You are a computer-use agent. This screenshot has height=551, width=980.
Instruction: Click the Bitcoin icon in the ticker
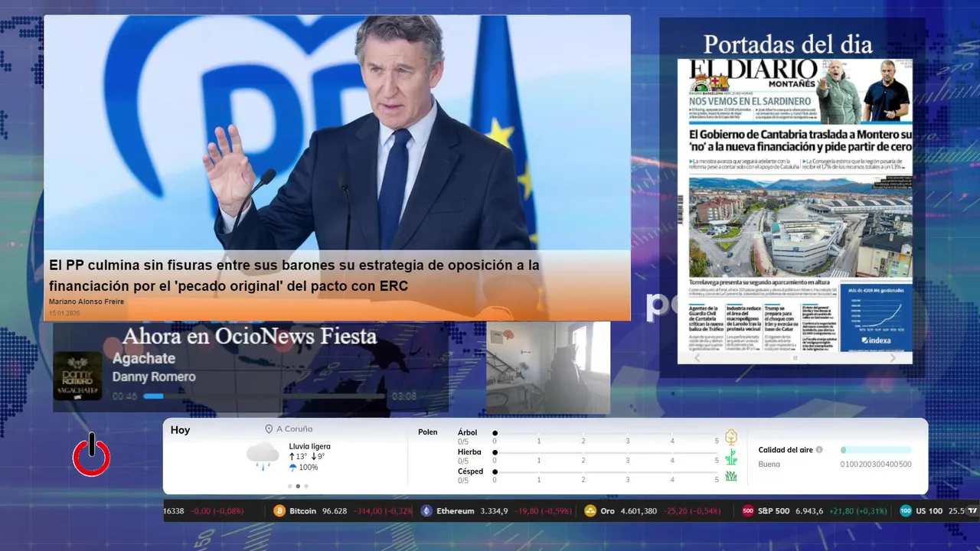click(x=280, y=511)
